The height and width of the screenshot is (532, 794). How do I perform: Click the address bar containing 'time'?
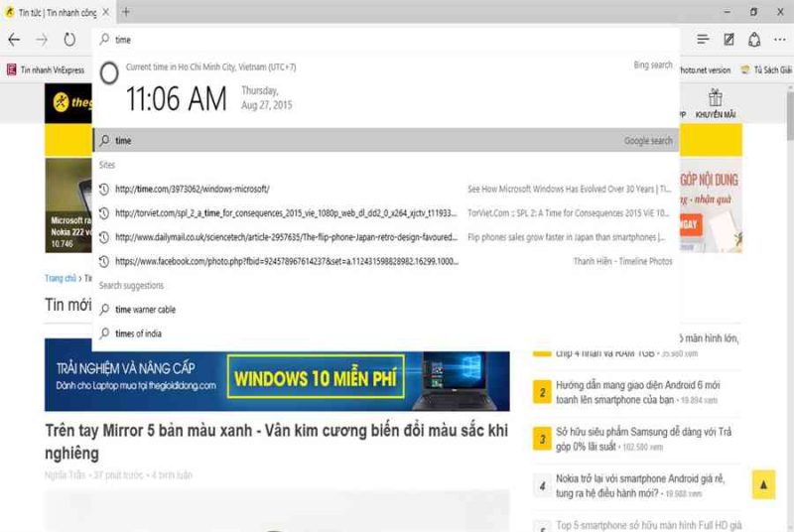tap(386, 40)
